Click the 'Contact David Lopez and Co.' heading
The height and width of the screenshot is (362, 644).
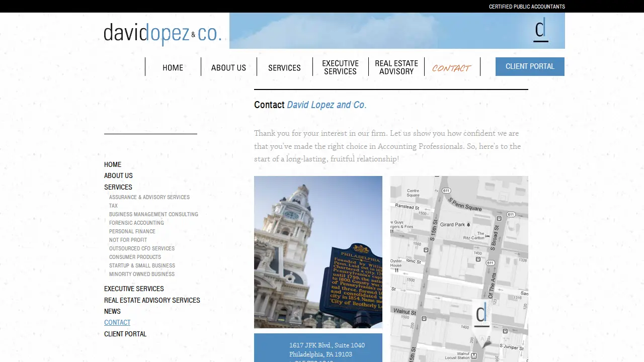[x=310, y=105]
